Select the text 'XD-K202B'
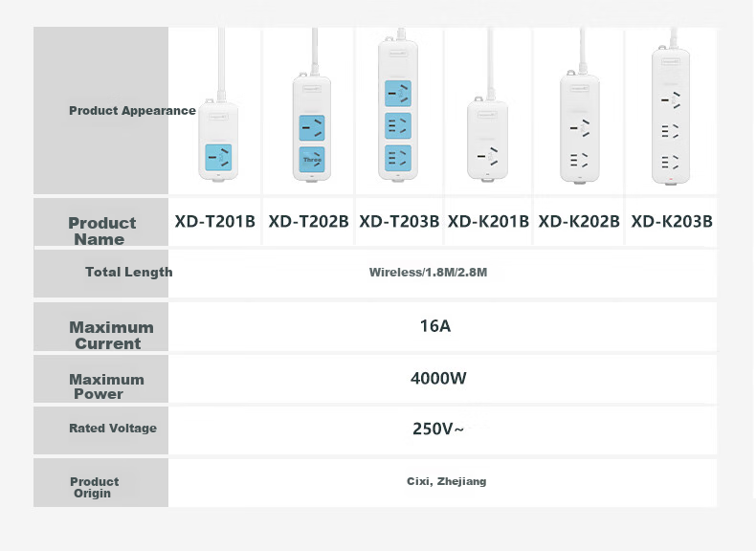This screenshot has width=756, height=551. 579,221
